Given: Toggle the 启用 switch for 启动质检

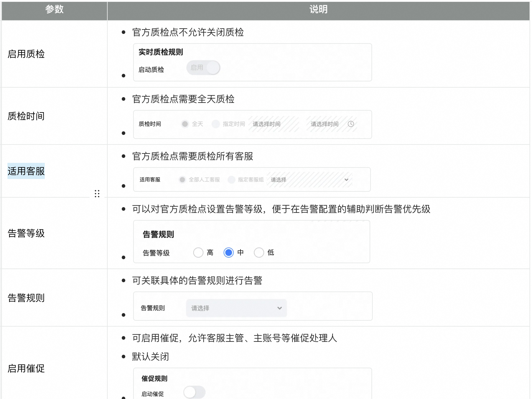Looking at the screenshot, I should pyautogui.click(x=203, y=67).
